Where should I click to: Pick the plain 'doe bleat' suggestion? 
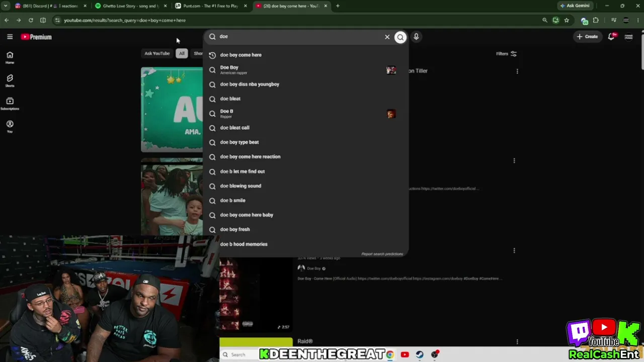point(306,99)
